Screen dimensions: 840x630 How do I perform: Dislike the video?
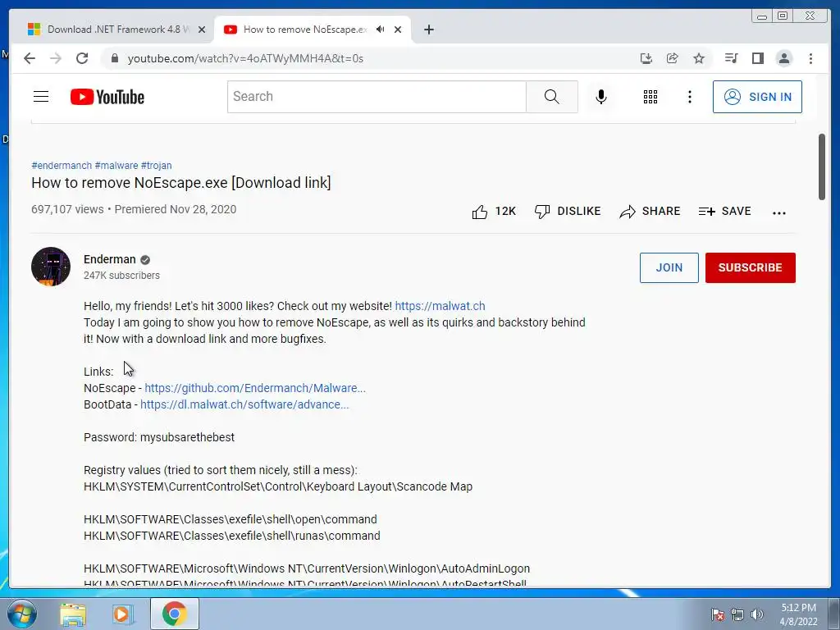568,212
